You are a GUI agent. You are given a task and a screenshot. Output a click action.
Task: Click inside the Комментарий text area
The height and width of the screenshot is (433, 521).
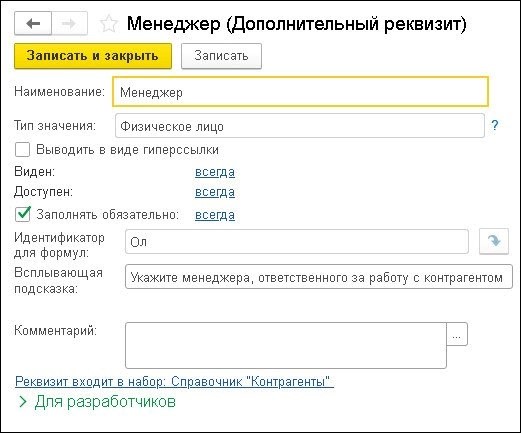286,345
